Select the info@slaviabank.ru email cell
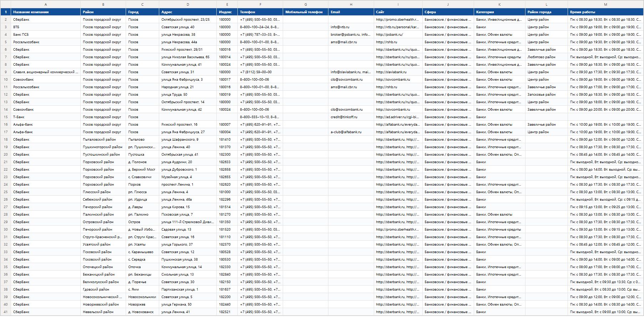Image resolution: width=644 pixels, height=322 pixels. 351,72
